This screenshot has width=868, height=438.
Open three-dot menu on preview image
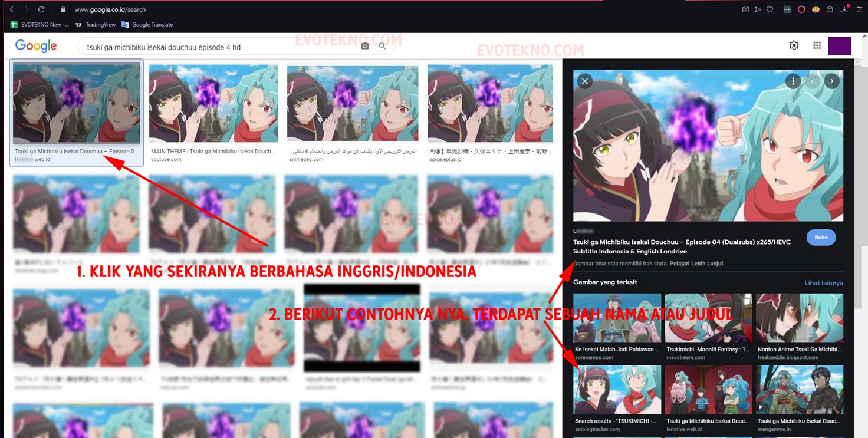tap(793, 81)
